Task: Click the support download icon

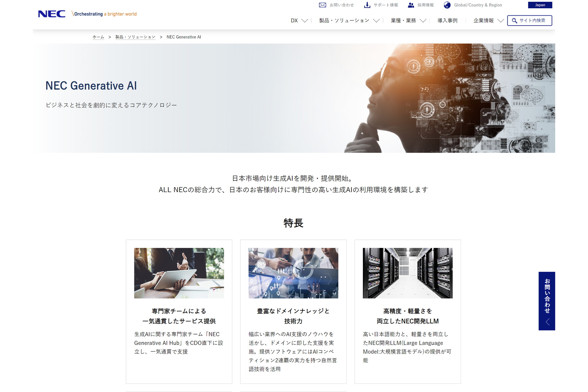Action: (x=367, y=5)
